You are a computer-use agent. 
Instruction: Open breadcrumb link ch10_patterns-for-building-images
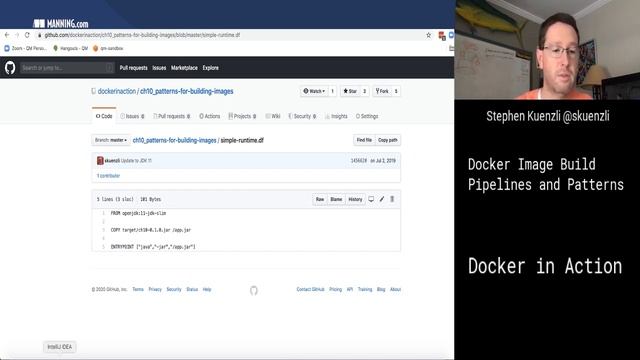coord(174,140)
